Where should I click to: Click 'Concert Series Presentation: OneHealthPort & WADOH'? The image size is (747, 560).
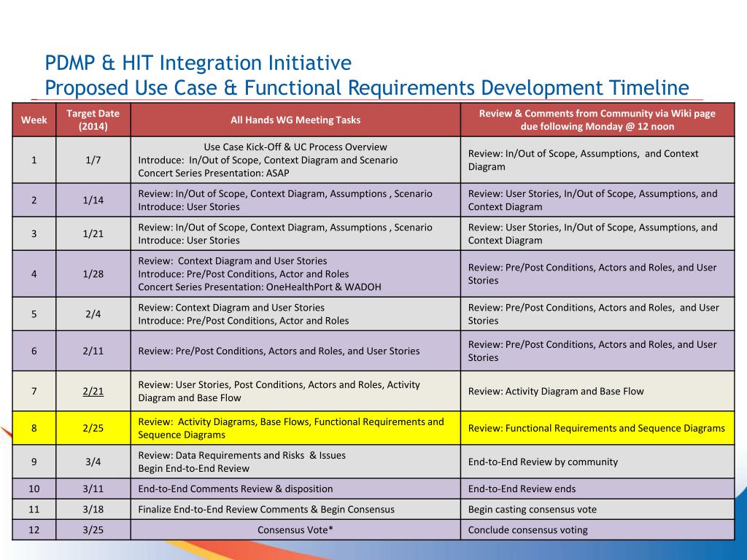(260, 287)
